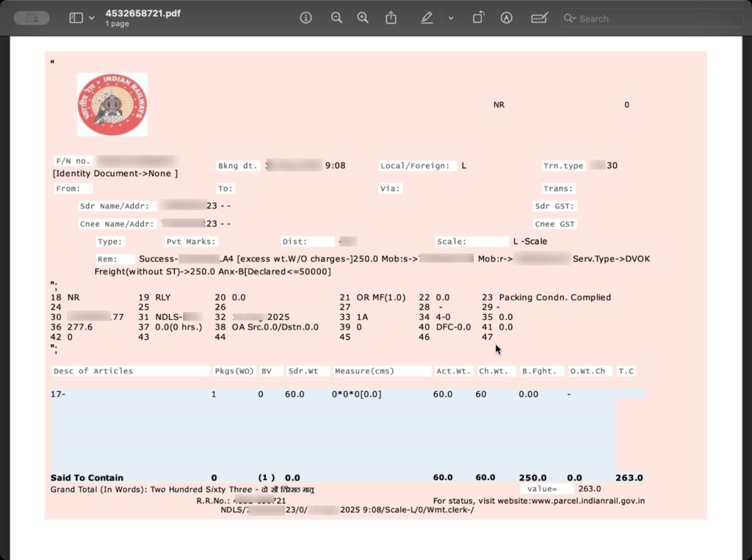Click the Indian Railways logo
This screenshot has height=560, width=752.
(112, 104)
